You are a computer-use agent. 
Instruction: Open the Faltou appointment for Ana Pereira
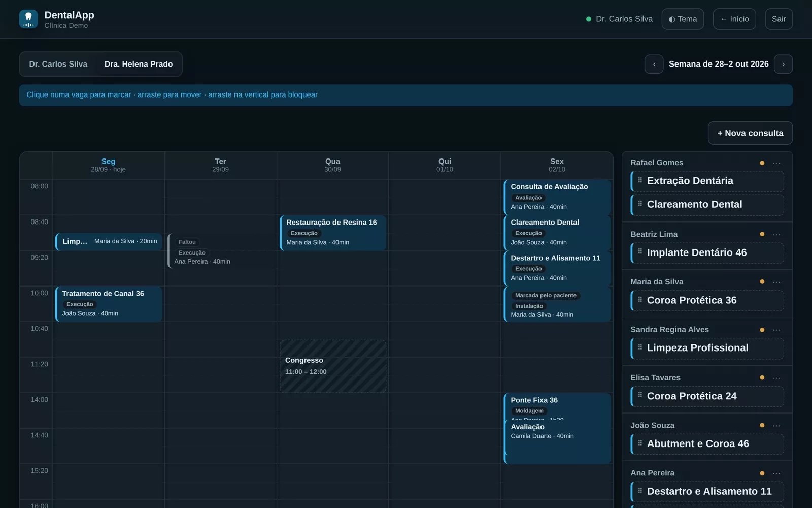(x=221, y=251)
